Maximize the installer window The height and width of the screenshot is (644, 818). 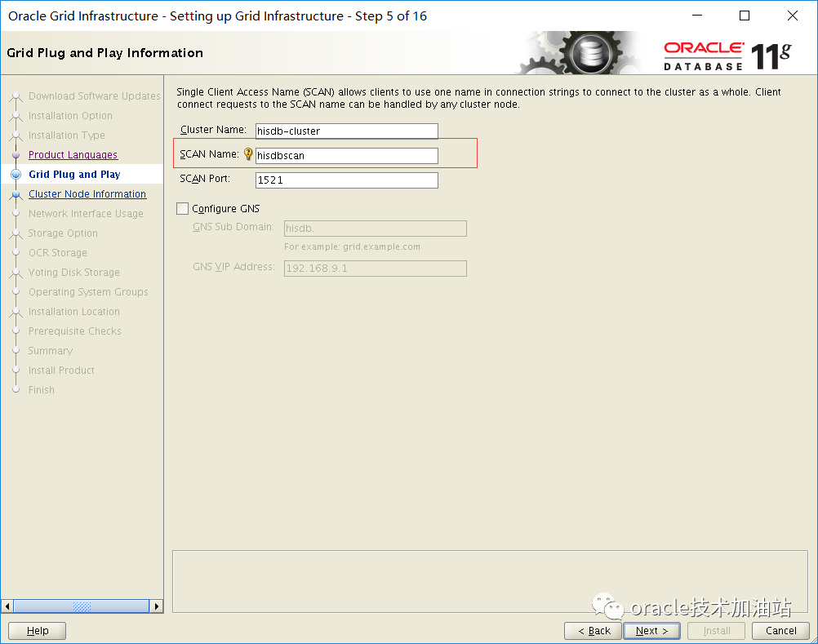pos(745,16)
